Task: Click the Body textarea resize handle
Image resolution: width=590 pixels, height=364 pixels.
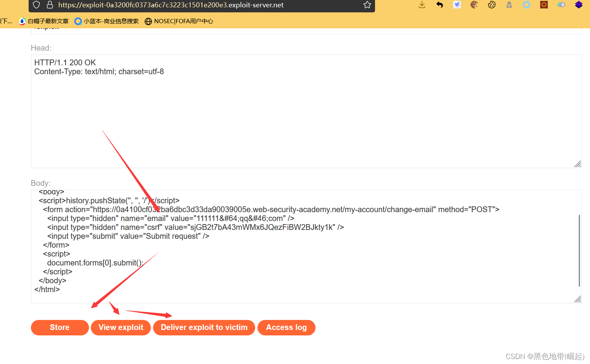Action: pos(578,299)
